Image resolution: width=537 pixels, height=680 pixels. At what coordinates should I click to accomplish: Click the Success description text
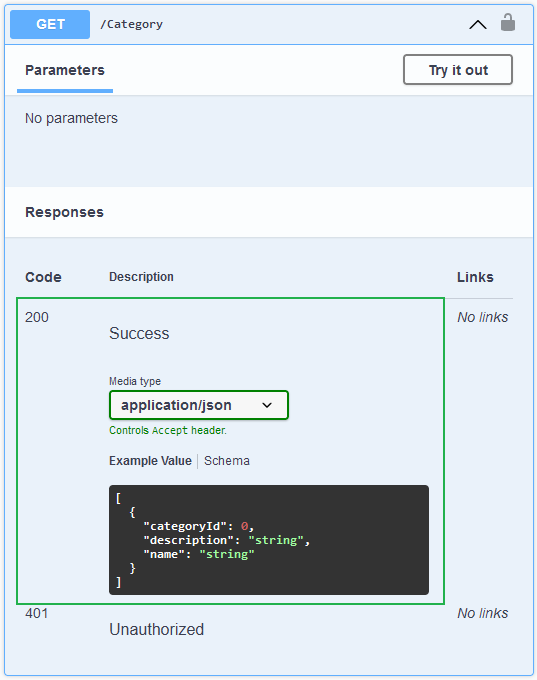[139, 333]
